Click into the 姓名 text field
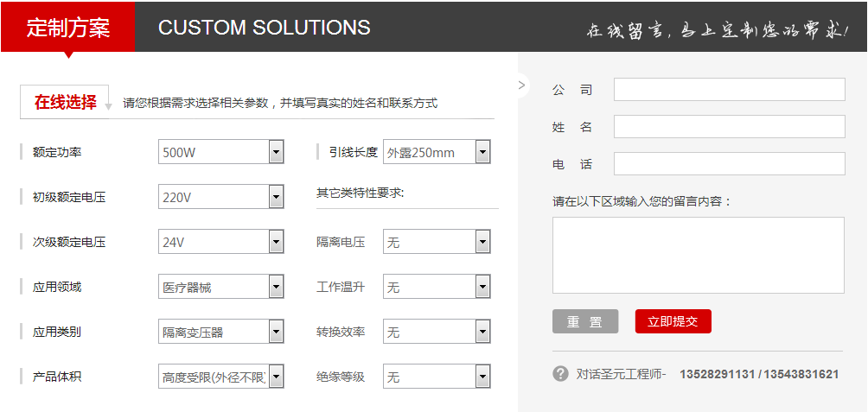This screenshot has height=412, width=868. coord(729,127)
